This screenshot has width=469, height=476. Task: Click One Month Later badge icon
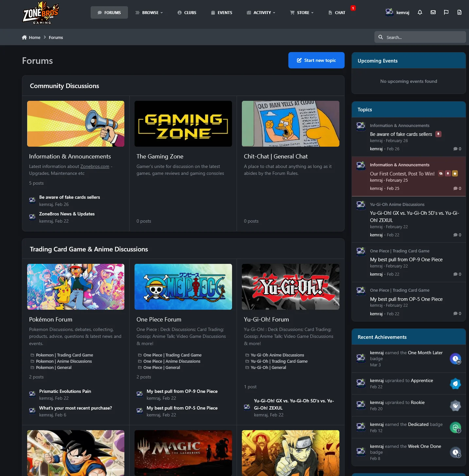tap(455, 359)
